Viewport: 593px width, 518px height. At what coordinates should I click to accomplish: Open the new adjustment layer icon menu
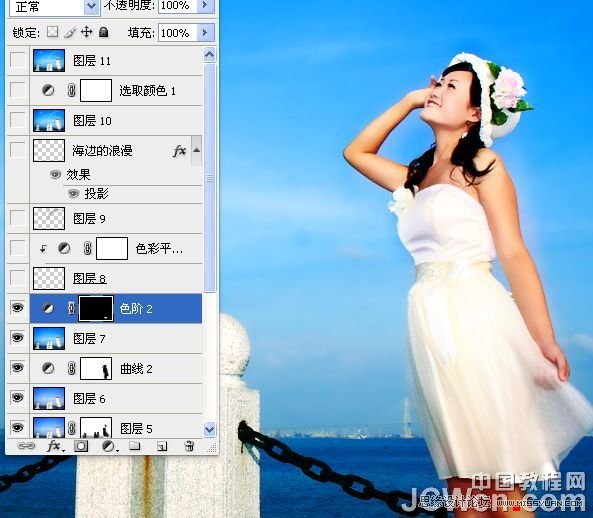tap(110, 447)
